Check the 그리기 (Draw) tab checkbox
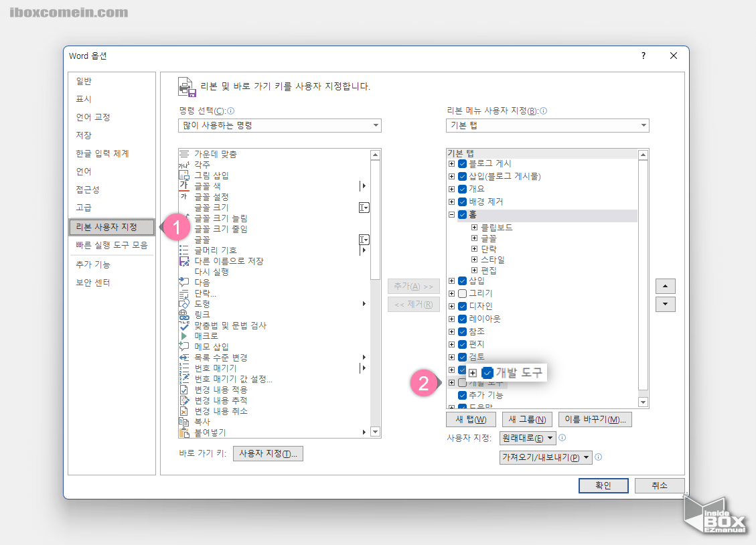Screen dimensions: 756x545 [462, 293]
